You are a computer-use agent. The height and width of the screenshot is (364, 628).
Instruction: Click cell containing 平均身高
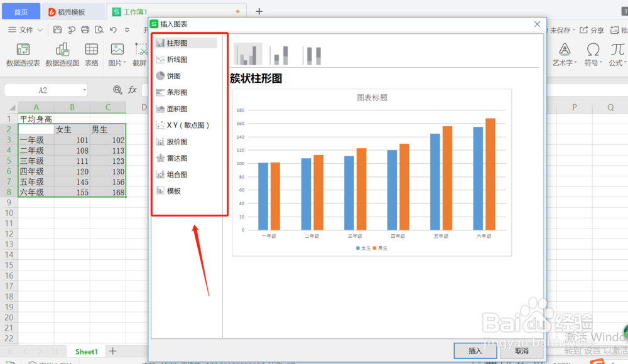[36, 119]
